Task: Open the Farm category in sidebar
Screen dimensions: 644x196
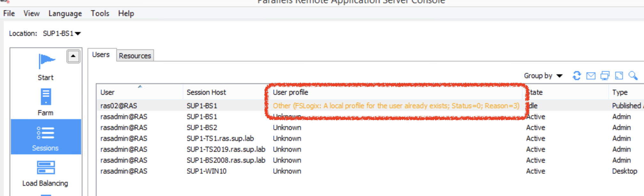Action: tap(46, 102)
